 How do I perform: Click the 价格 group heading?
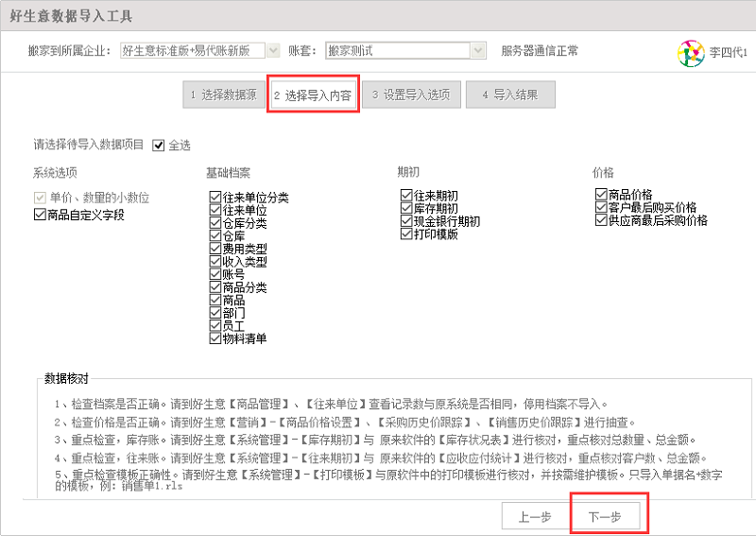click(603, 172)
